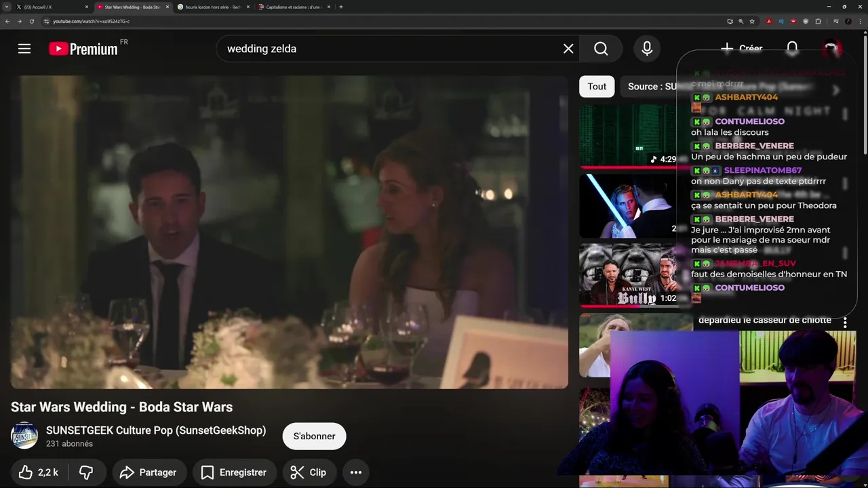Go back in browser history
Viewport: 868px width, 488px height.
tap(7, 21)
